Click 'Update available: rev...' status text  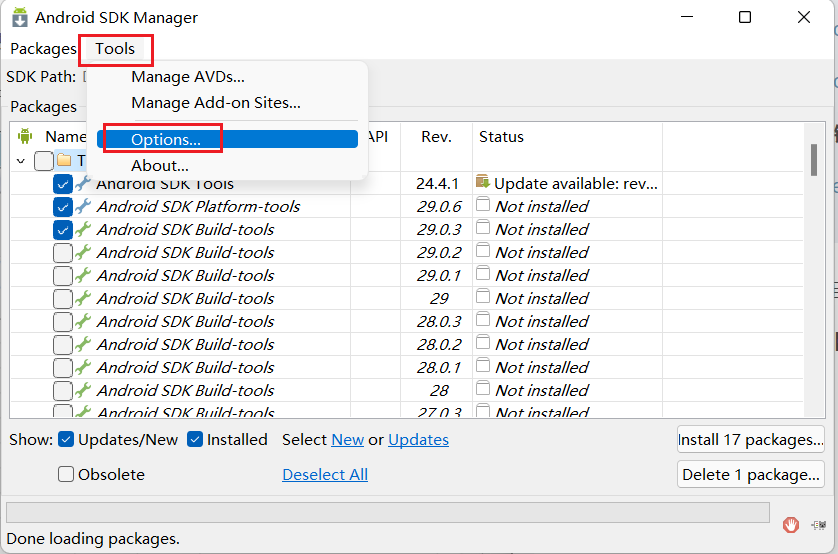(x=576, y=184)
